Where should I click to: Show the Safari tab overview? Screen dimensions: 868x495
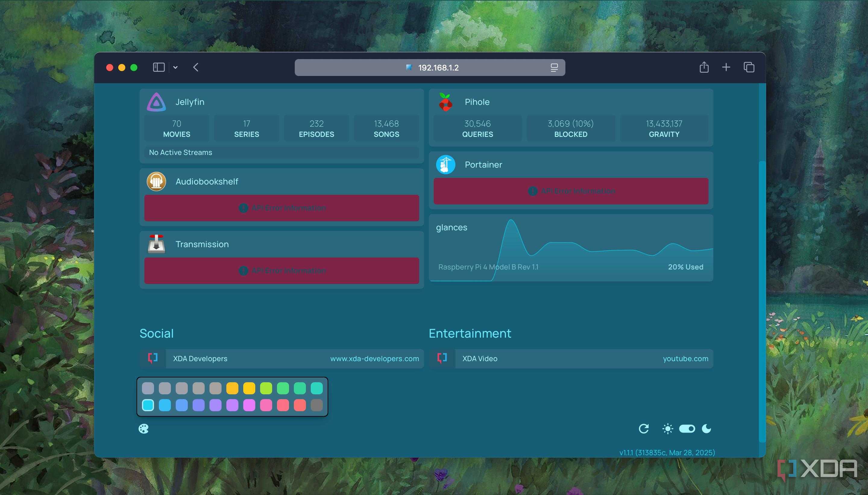click(749, 67)
